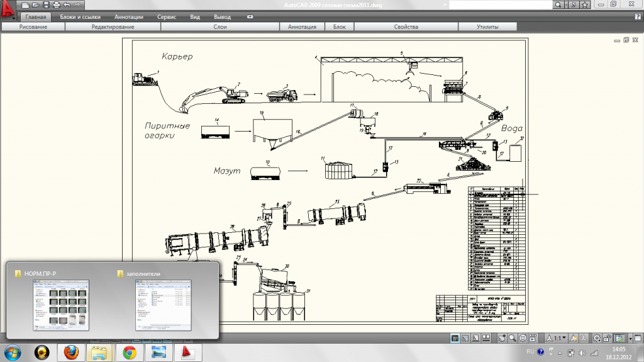This screenshot has width=644, height=362.
Task: Expand the Свойства ribbon panel
Action: 406,26
